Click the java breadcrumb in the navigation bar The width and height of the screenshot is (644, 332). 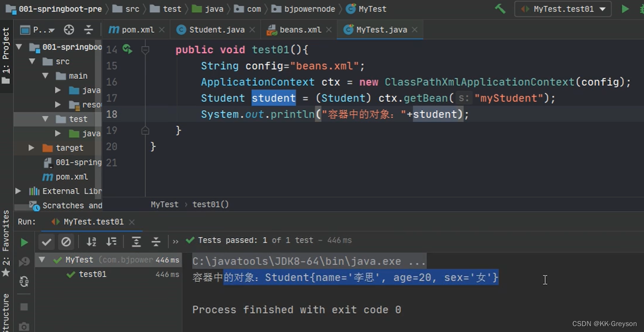[x=207, y=9]
